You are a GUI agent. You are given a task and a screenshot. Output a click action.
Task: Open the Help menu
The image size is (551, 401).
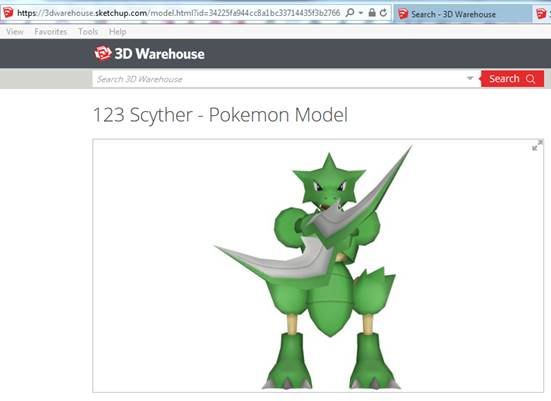(x=117, y=32)
